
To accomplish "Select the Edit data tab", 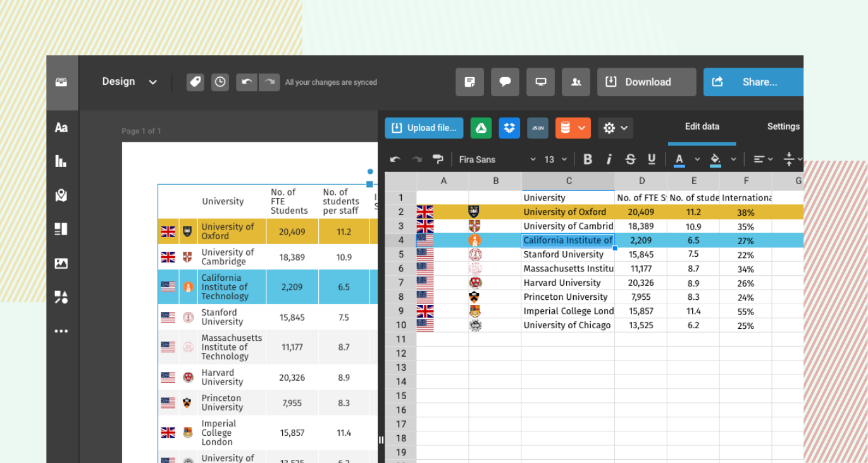I will point(702,127).
